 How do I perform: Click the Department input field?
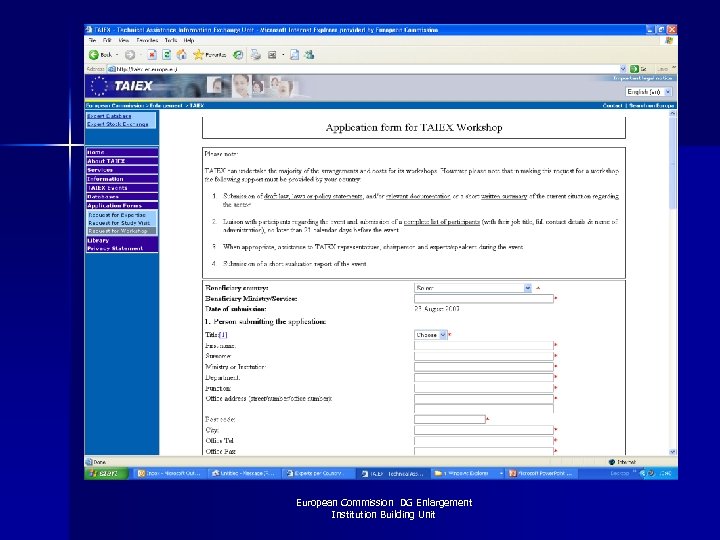tap(484, 377)
